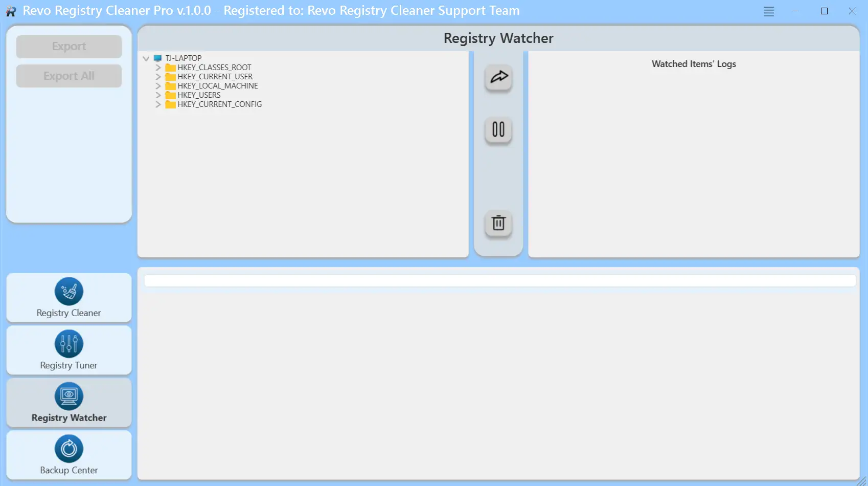Expand the HKEY_CURRENT_USER branch
This screenshot has width=868, height=486.
click(x=158, y=77)
